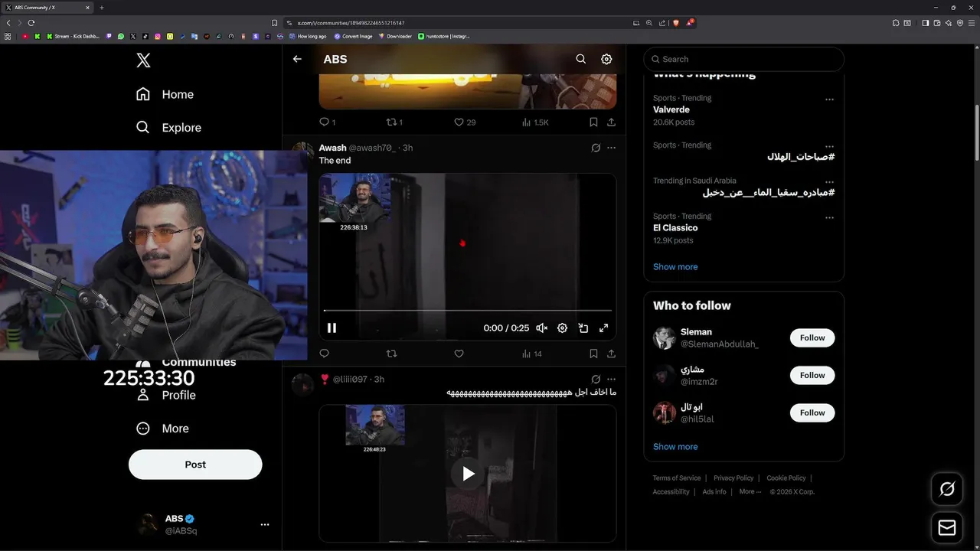Go back with the arrow beside ABS
Viewport: 980px width, 551px height.
click(x=297, y=59)
